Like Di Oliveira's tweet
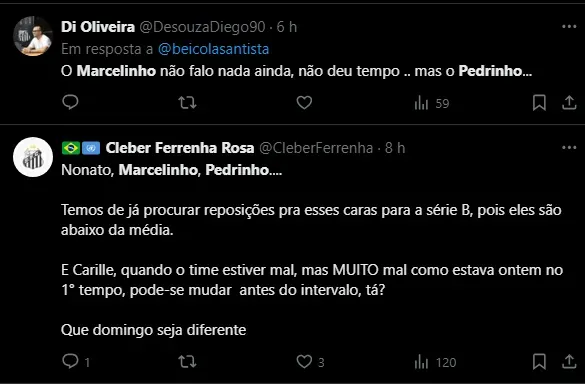 point(304,102)
